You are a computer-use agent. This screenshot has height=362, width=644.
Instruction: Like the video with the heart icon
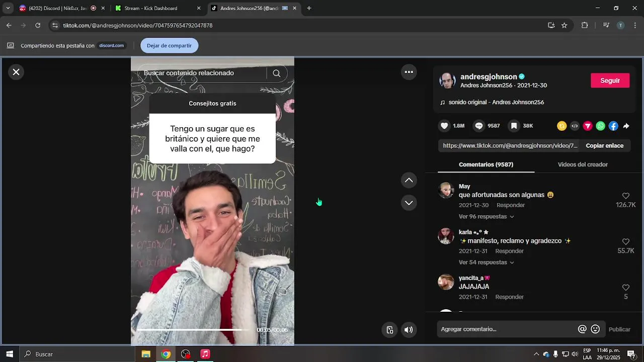click(444, 126)
